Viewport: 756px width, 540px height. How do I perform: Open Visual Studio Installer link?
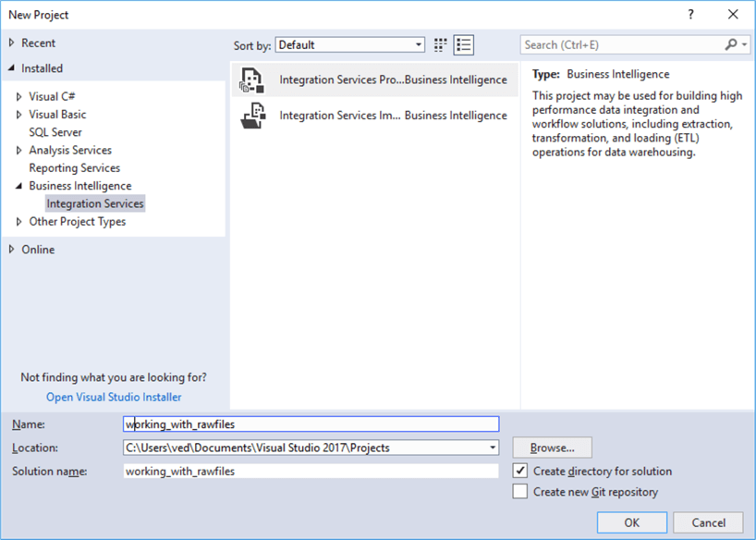114,398
